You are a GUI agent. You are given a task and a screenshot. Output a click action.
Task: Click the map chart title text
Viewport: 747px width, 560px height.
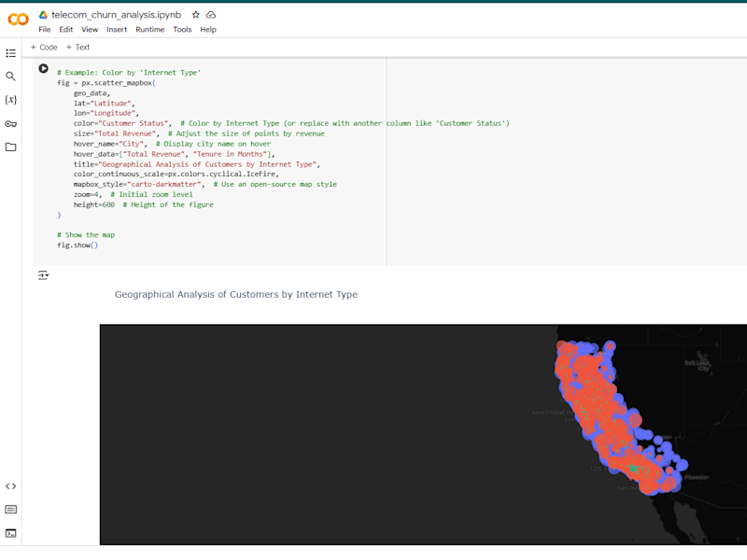point(236,294)
